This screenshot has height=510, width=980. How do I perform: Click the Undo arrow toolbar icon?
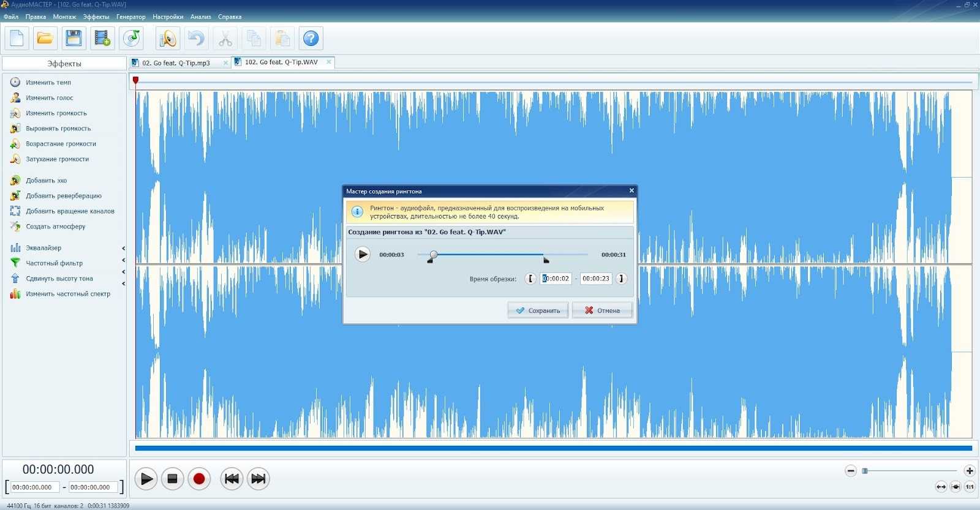196,39
